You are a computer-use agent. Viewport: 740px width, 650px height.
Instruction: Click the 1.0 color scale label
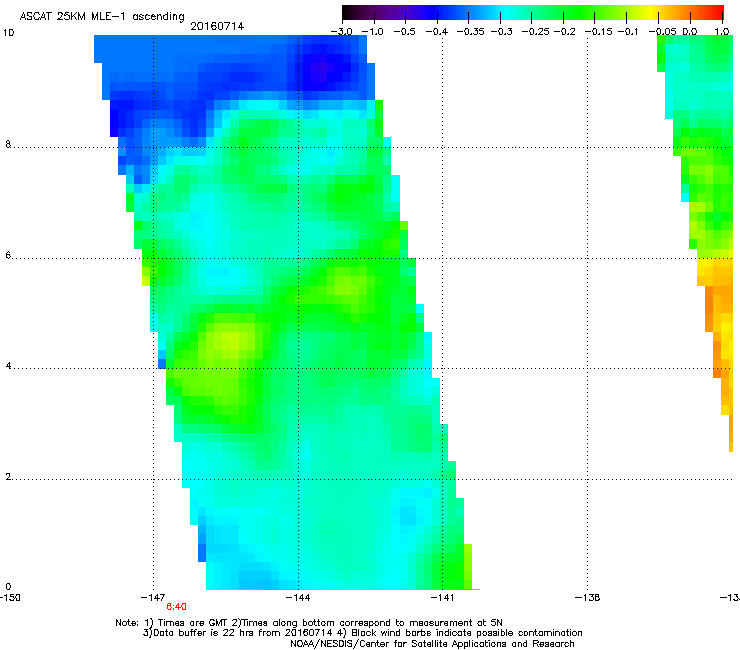click(x=722, y=32)
